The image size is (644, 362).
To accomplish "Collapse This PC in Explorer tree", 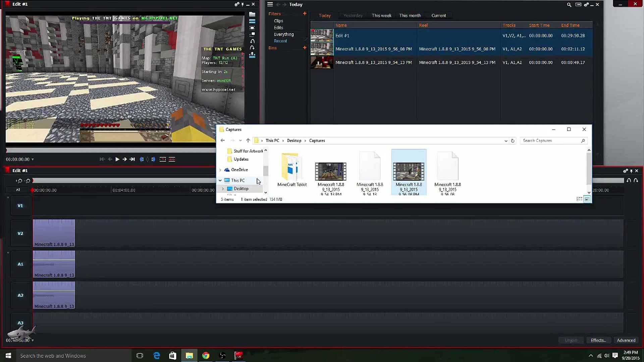I will (220, 180).
